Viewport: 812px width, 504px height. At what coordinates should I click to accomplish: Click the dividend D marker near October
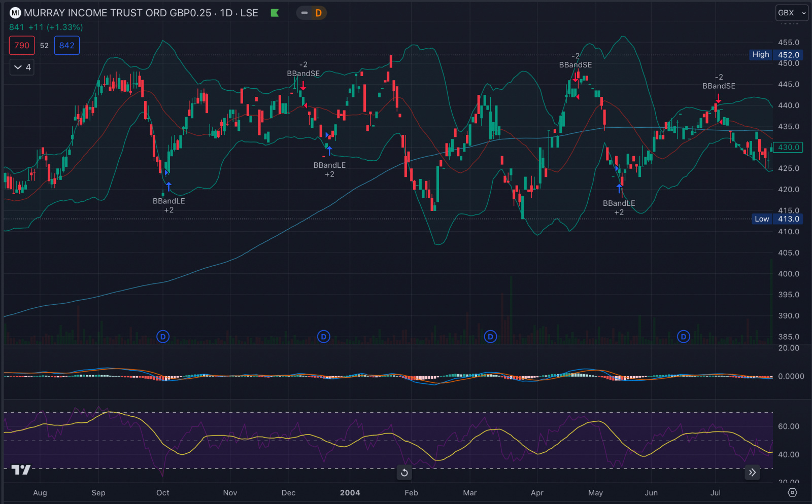[x=163, y=336]
